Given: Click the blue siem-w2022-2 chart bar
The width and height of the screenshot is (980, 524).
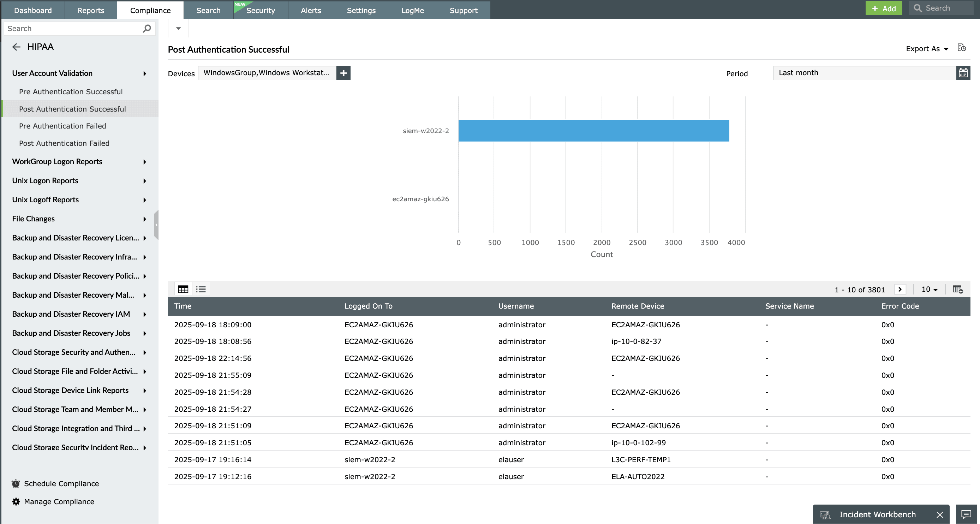Looking at the screenshot, I should point(593,131).
